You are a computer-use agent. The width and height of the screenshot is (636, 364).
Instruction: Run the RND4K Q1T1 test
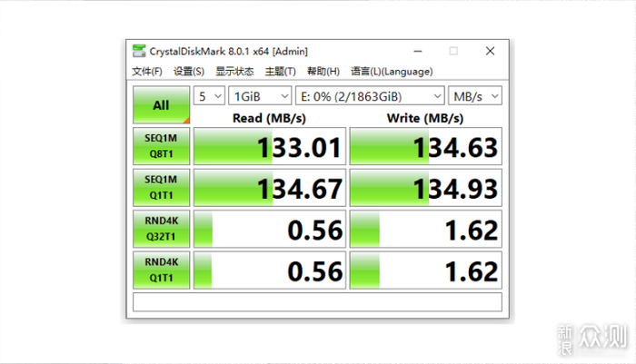(161, 271)
